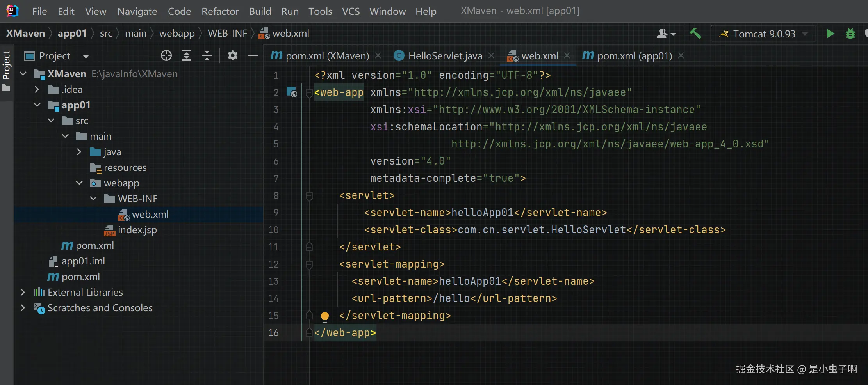Open the Refactor menu
Screen dimensions: 868x385
tap(220, 11)
